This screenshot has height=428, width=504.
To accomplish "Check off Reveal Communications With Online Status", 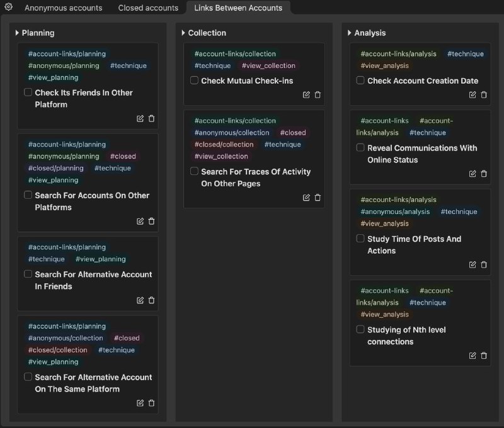I will [x=360, y=147].
